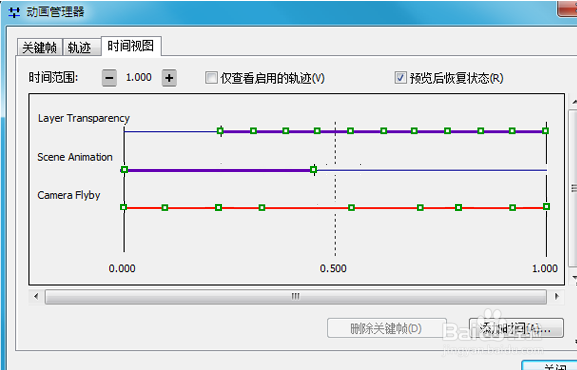Screen dimensions: 577x370
Task: Click the time range value 1.000
Action: [x=139, y=77]
